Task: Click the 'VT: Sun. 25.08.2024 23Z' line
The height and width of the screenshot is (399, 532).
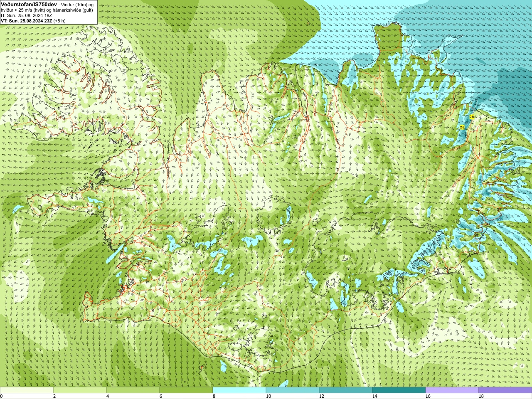Action: pos(26,20)
